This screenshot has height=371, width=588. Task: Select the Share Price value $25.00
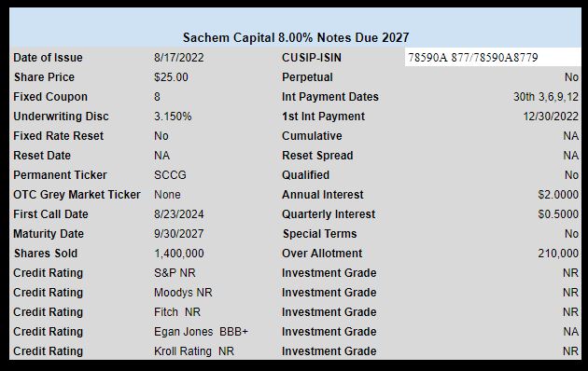tap(171, 77)
